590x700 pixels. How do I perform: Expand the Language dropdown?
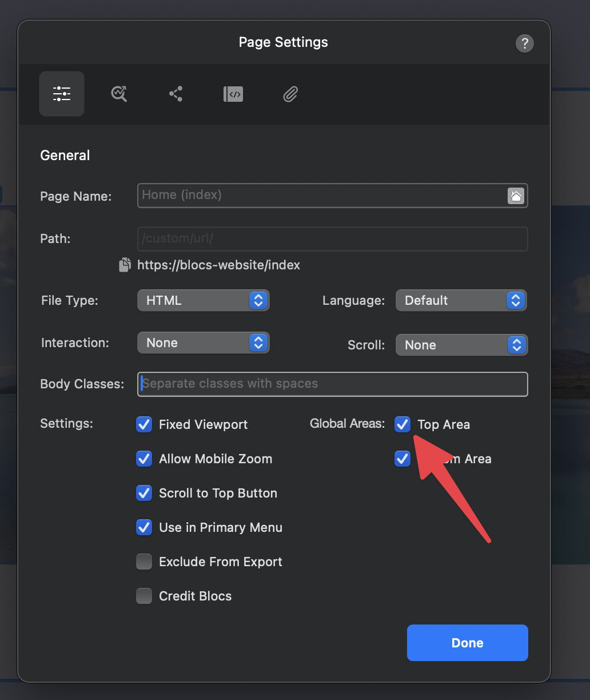[461, 300]
